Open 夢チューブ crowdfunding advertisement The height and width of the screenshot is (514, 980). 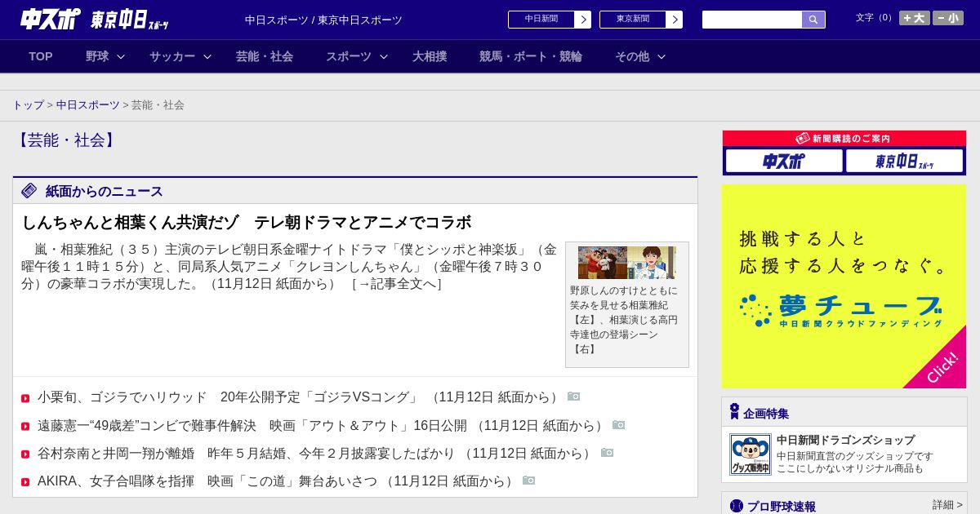[844, 286]
